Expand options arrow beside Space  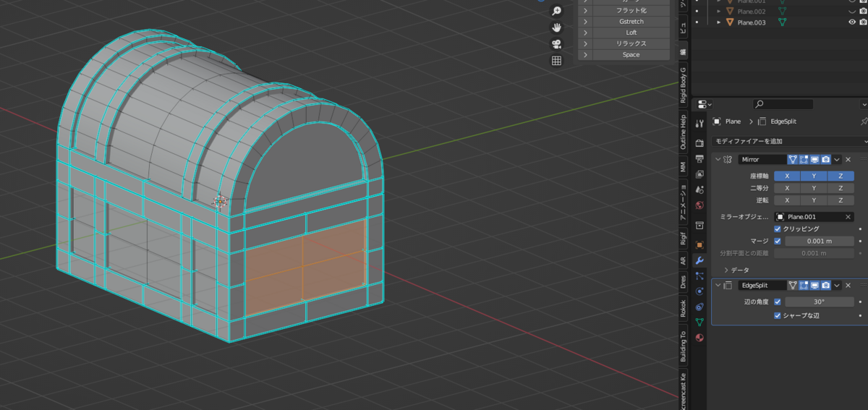pos(584,54)
